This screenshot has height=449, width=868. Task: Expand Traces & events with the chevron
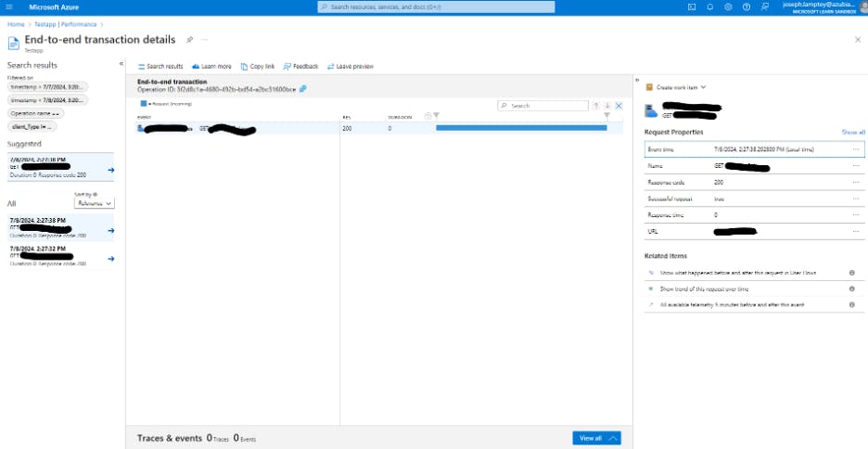coord(613,438)
